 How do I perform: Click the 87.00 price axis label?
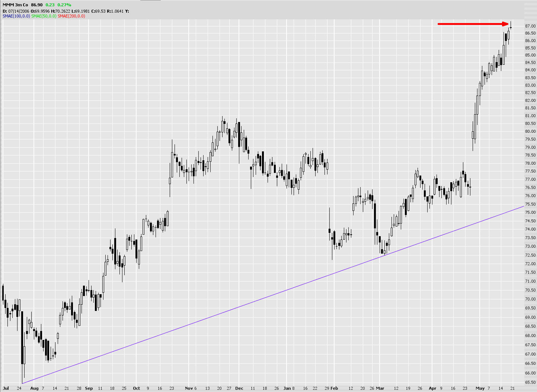click(x=530, y=26)
